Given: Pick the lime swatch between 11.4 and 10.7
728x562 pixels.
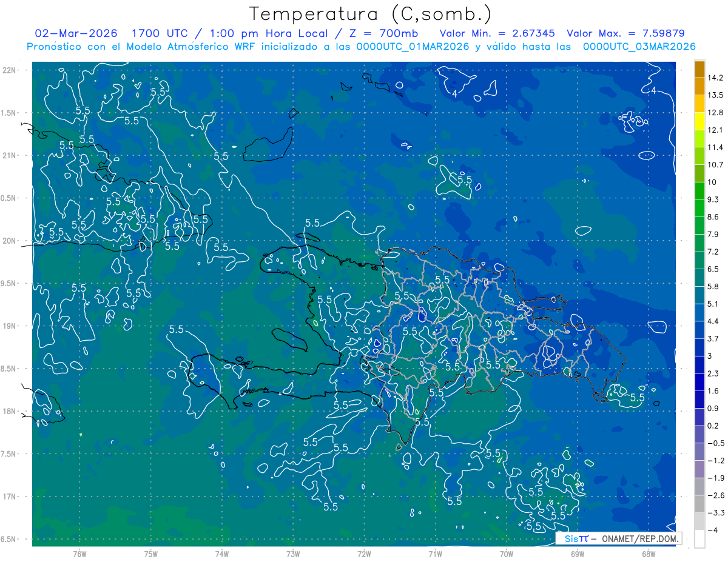Looking at the screenshot, I should click(699, 156).
